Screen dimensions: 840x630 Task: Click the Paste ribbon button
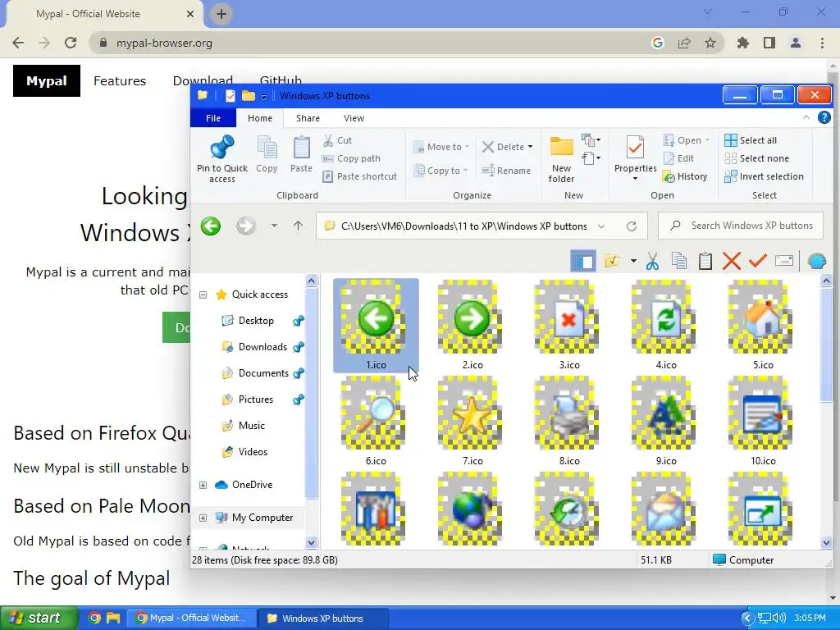pos(301,154)
